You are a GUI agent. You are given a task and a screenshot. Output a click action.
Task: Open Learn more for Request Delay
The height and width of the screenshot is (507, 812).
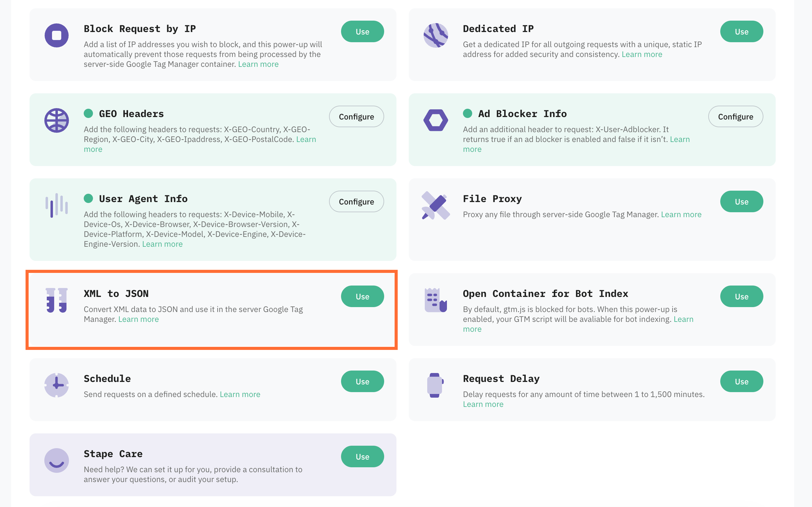[483, 404]
